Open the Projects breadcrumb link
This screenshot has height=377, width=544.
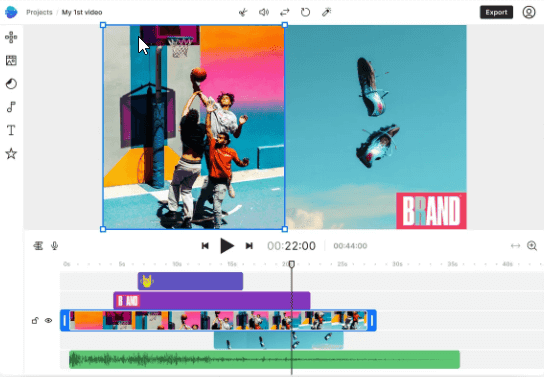pyautogui.click(x=39, y=12)
